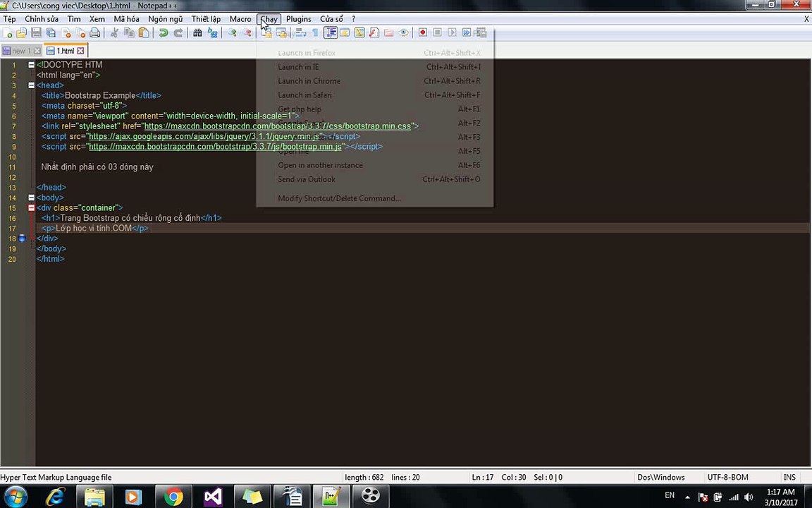Open the Replace toolbar icon
Screen dimensions: 812x508
(x=212, y=32)
